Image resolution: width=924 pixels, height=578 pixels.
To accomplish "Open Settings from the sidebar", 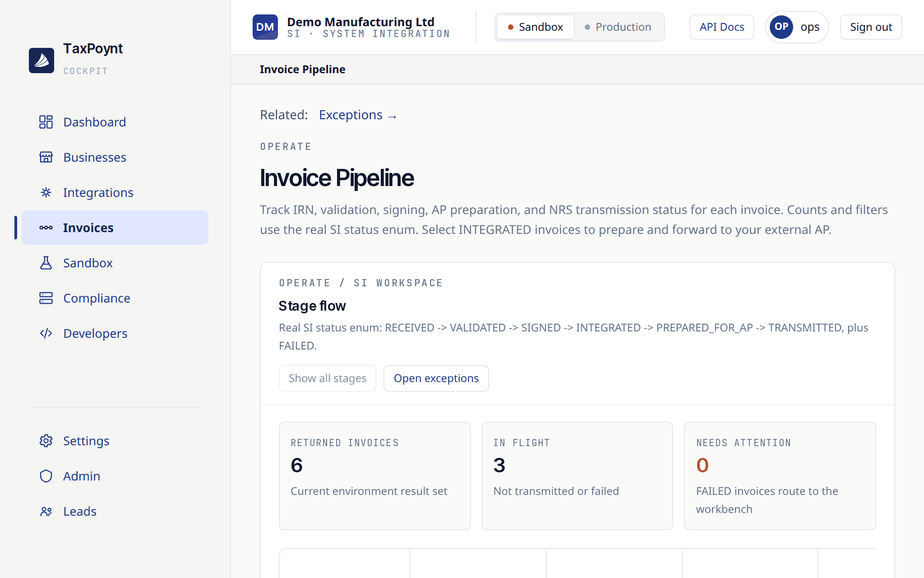I will tap(115, 441).
